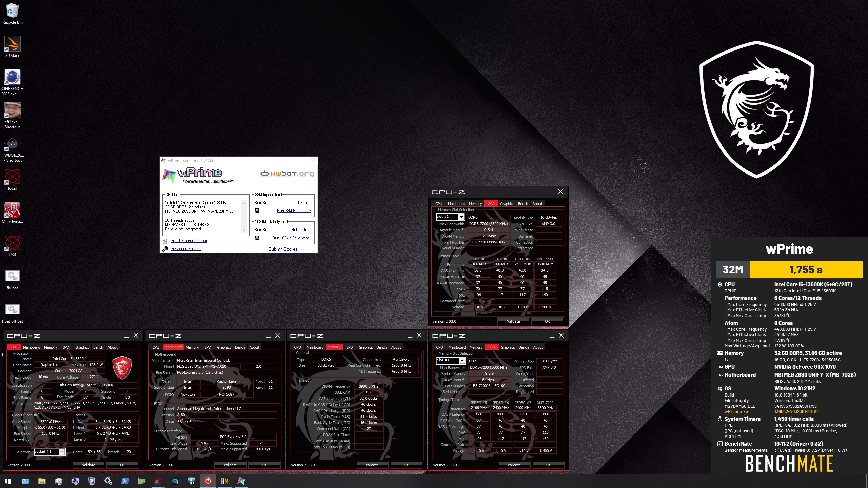
Task: Open the Recycle Bin desktop icon
Action: pyautogui.click(x=12, y=14)
